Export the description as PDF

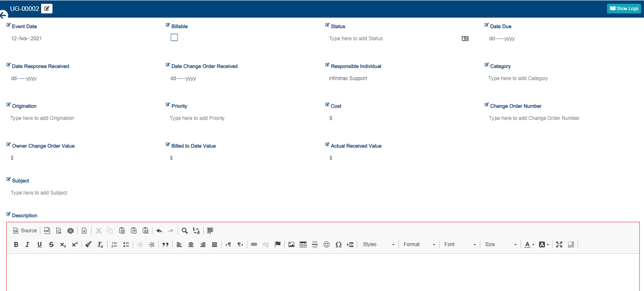[47, 231]
